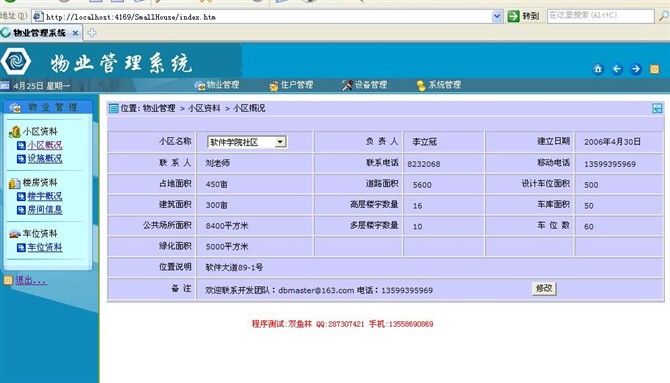Click the sidebar header 物业管理 icon

(x=15, y=107)
